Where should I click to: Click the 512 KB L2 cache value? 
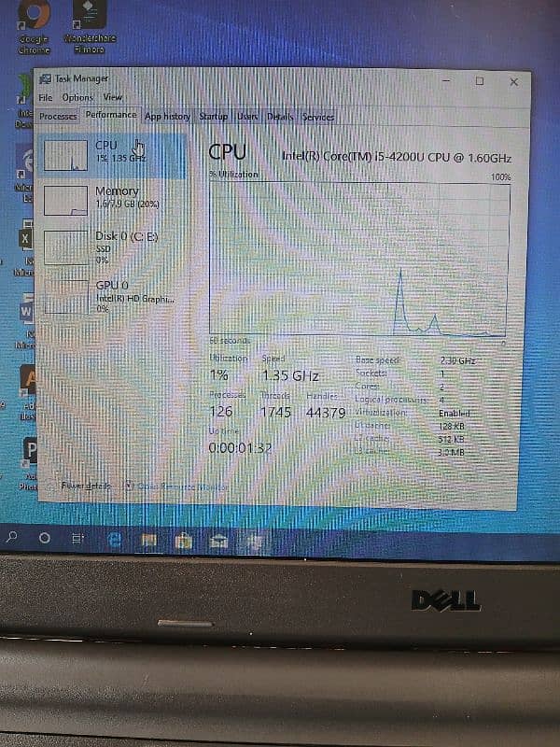point(451,439)
